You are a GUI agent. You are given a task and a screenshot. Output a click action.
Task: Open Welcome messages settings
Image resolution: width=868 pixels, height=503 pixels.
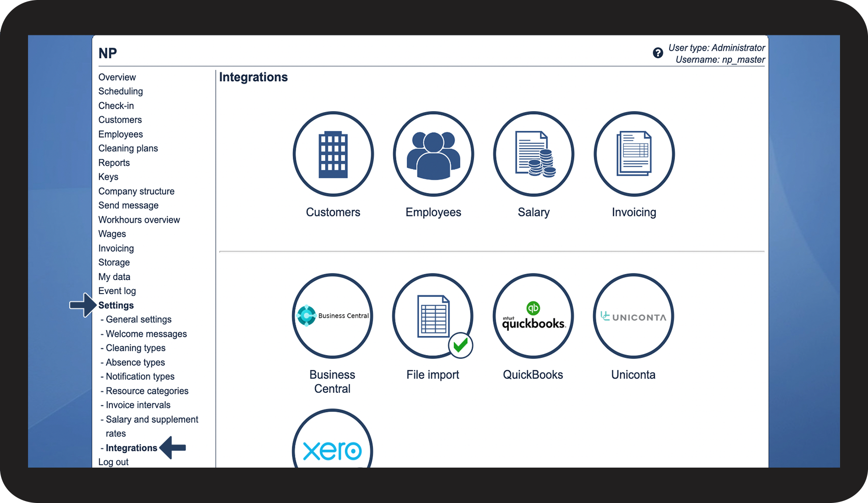tap(146, 334)
